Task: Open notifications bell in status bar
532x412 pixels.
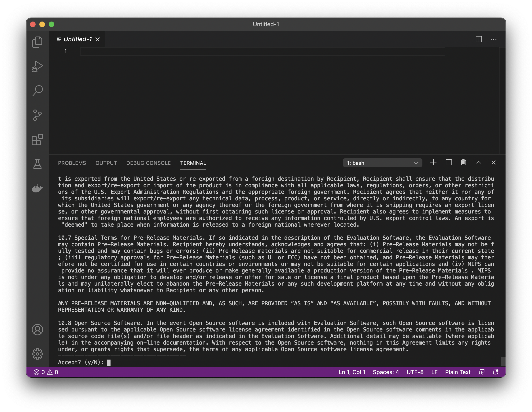Action: [495, 372]
